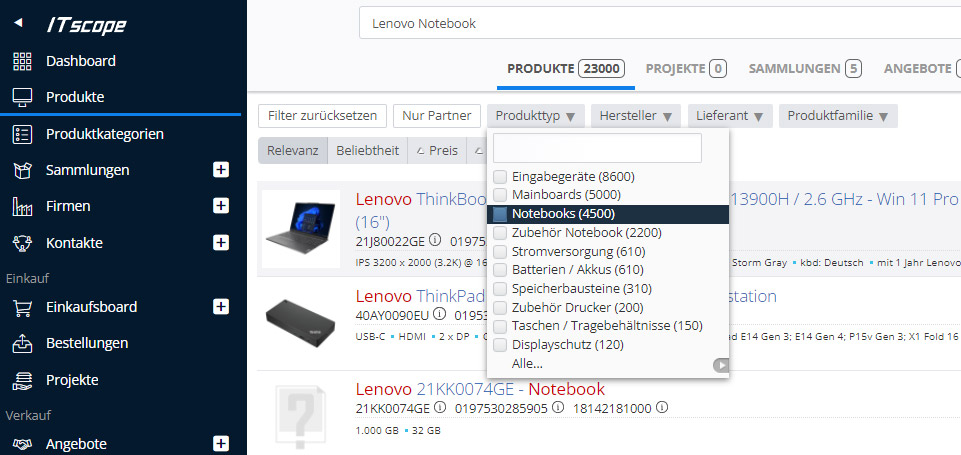Click the Bestellungen tray icon

pyautogui.click(x=22, y=343)
